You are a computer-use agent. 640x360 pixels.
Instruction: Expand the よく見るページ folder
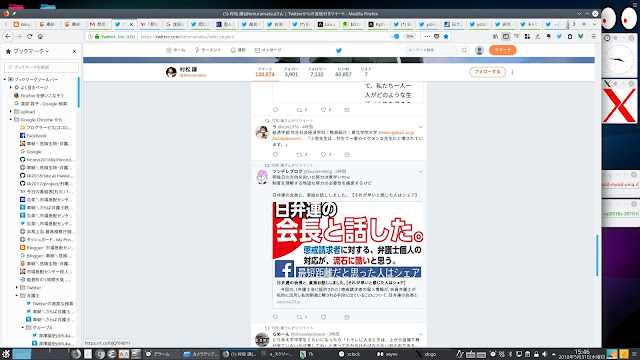pyautogui.click(x=11, y=87)
